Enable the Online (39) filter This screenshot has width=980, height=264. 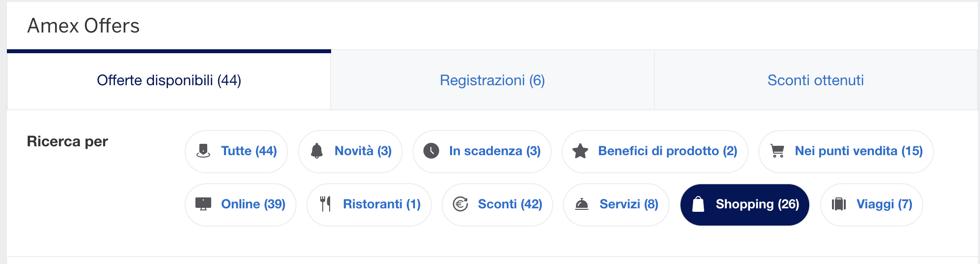click(240, 204)
